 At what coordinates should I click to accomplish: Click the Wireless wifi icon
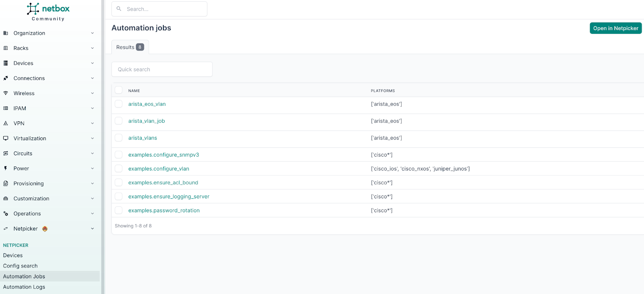(x=6, y=93)
